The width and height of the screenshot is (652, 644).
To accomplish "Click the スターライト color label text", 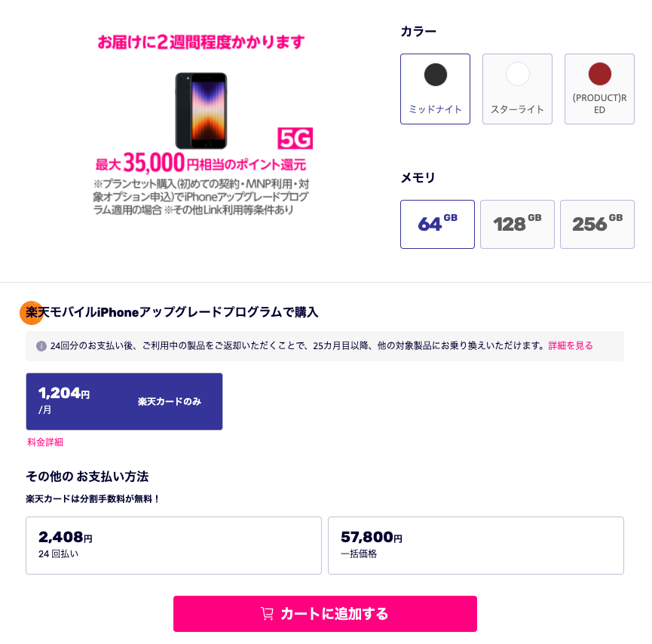I will point(517,109).
